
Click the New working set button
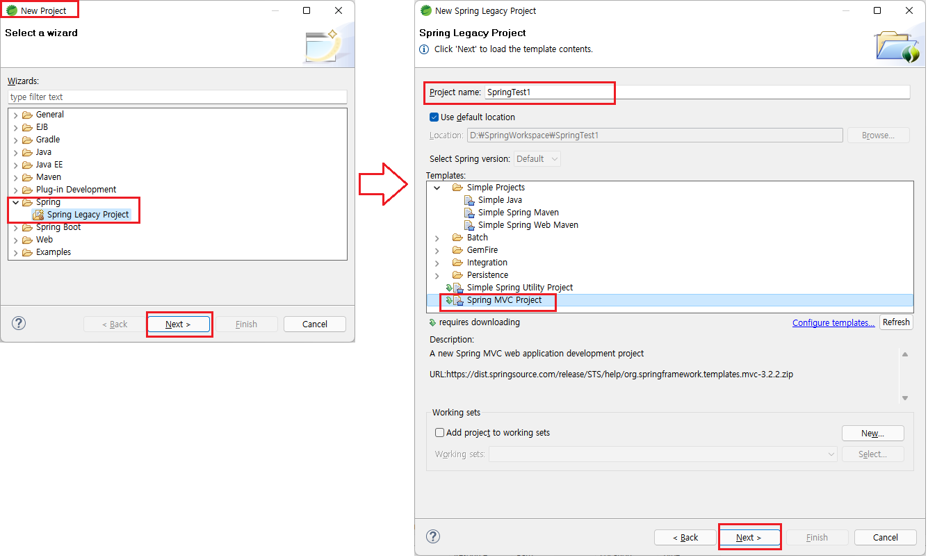point(872,433)
